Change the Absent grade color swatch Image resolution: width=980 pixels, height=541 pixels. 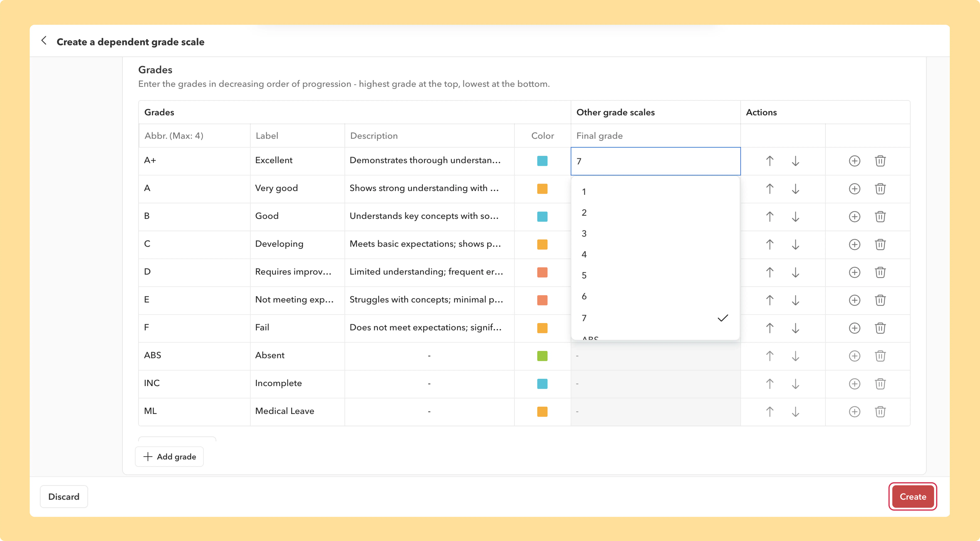(542, 356)
